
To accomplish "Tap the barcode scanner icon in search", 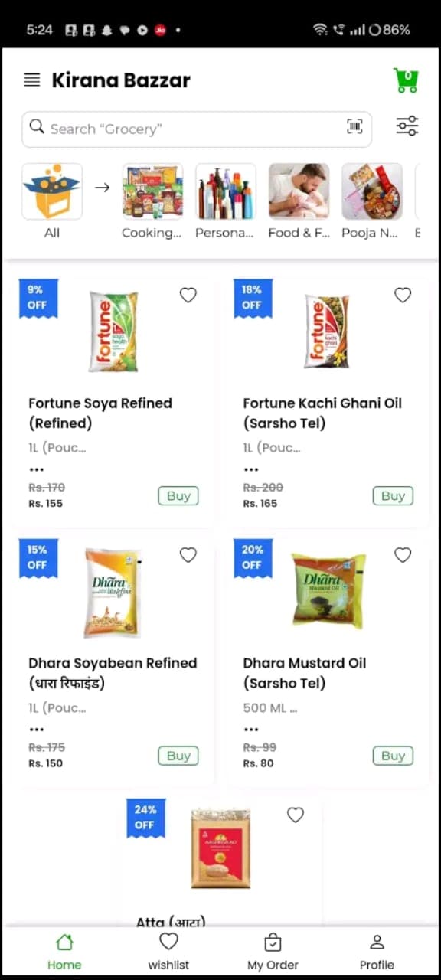I will pos(354,127).
